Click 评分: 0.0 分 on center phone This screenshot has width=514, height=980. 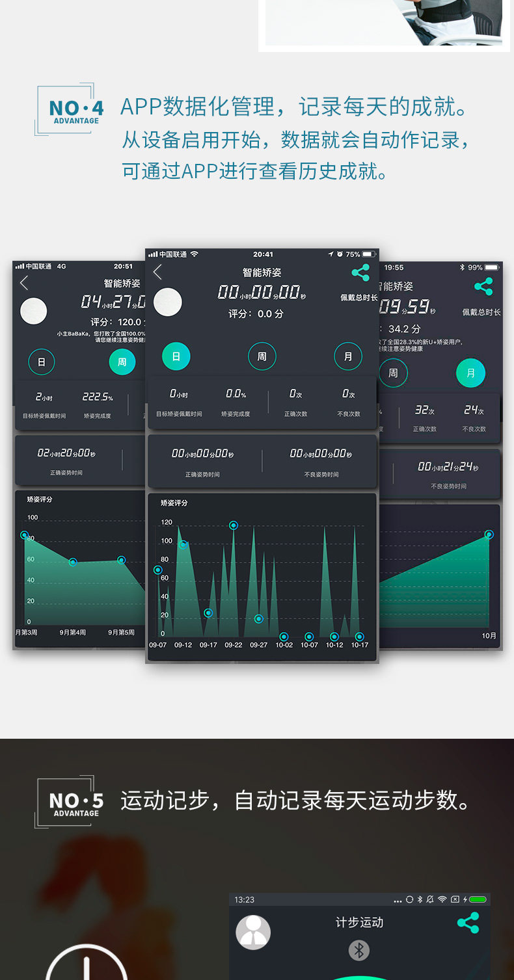coord(256,313)
